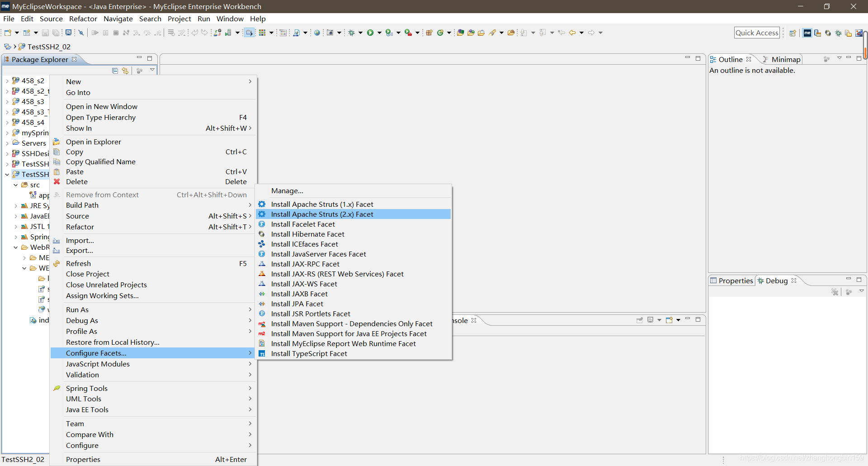Toggle the MyEclipse 'me' perspective button
868x466 pixels.
[807, 33]
